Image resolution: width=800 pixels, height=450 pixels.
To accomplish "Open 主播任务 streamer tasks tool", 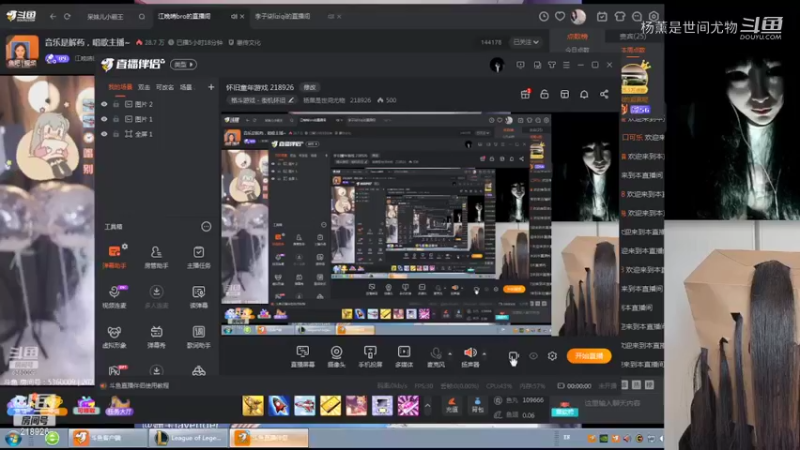I will click(198, 257).
